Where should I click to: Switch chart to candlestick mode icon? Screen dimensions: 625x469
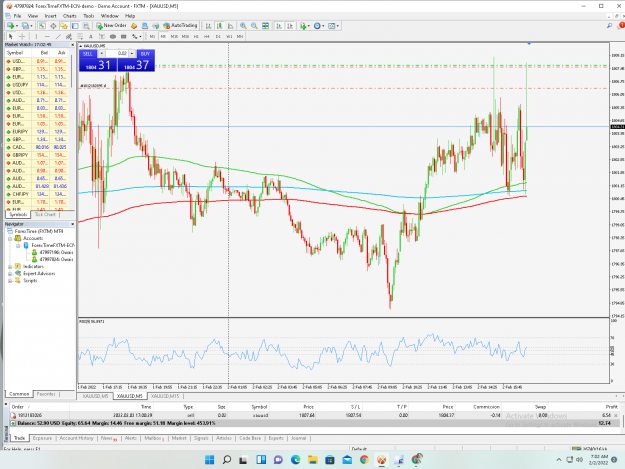click(x=219, y=26)
